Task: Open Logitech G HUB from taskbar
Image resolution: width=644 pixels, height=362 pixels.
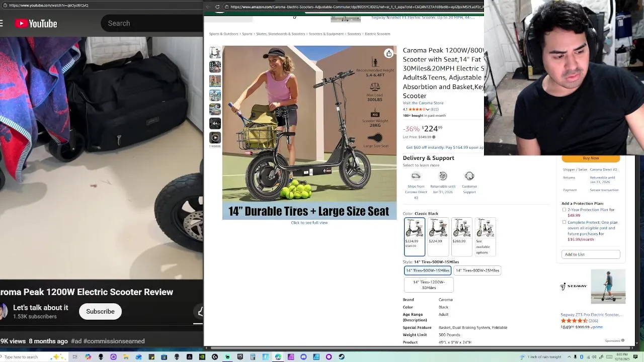Action: (x=215, y=357)
